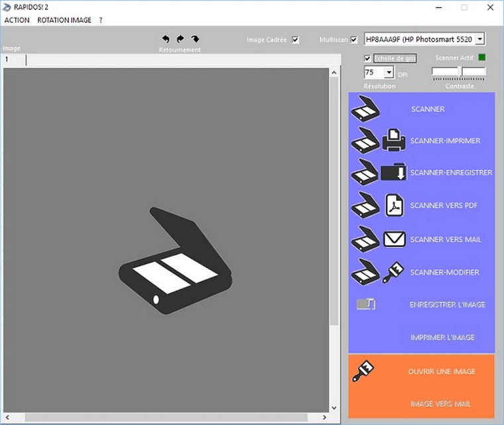
Task: Click the rotate left arrow icon
Action: 166,39
